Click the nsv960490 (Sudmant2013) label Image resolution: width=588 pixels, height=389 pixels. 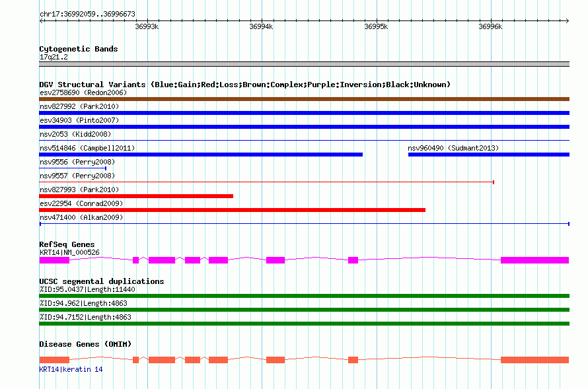pos(453,148)
